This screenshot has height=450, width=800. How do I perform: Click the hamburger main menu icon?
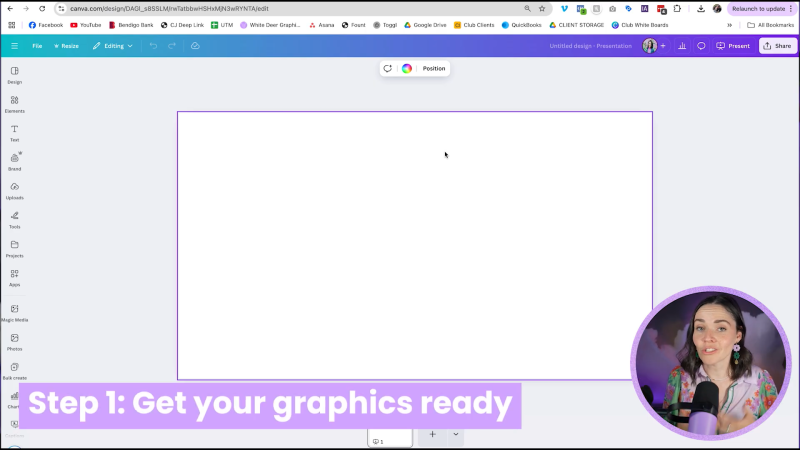tap(14, 46)
